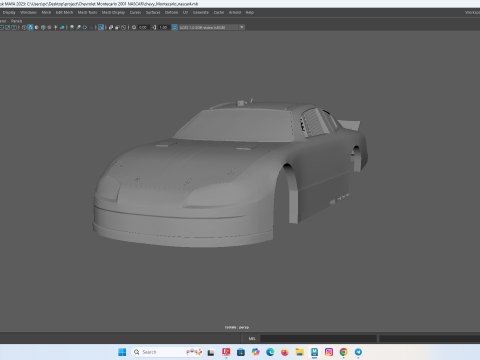Toggle Use Default Material icon
The image size is (480, 360).
point(36,27)
